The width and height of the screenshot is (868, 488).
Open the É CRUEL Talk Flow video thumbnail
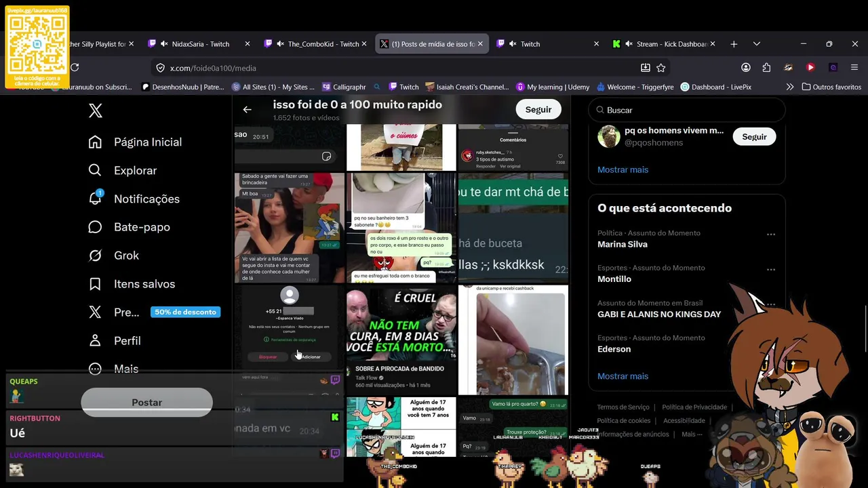click(x=401, y=340)
